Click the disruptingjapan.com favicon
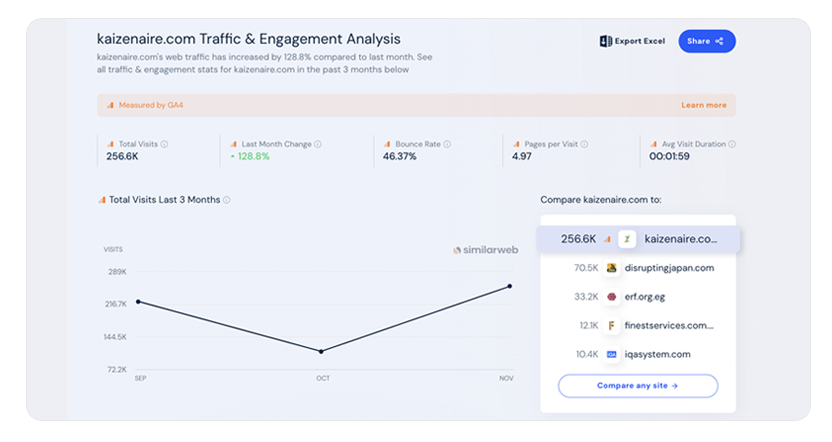Image resolution: width=832 pixels, height=442 pixels. point(612,268)
